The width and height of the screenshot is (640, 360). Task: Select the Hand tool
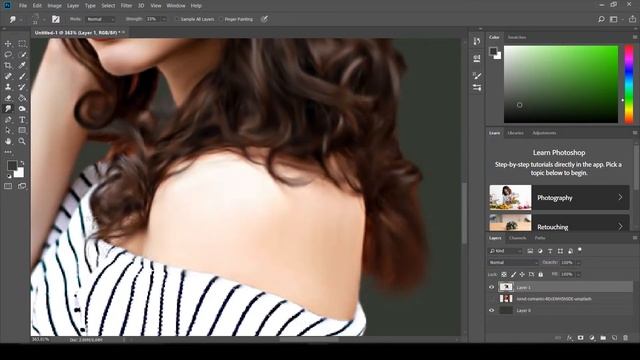(8, 141)
